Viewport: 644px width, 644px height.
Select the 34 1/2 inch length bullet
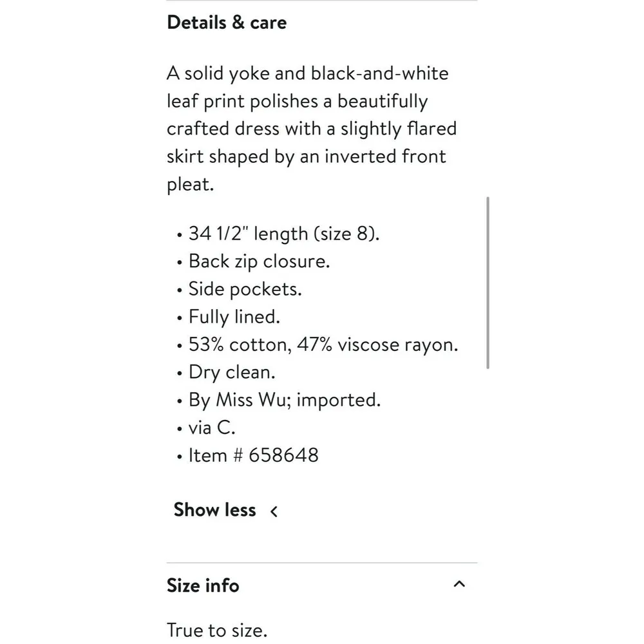pos(284,234)
